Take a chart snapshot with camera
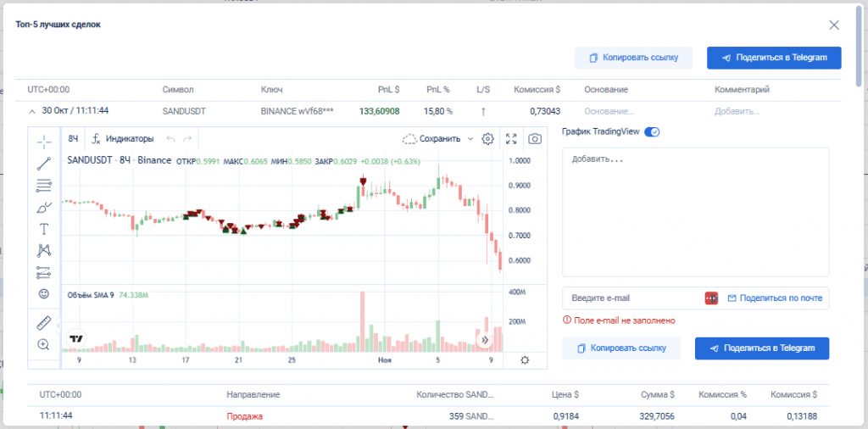This screenshot has width=868, height=429. point(535,138)
